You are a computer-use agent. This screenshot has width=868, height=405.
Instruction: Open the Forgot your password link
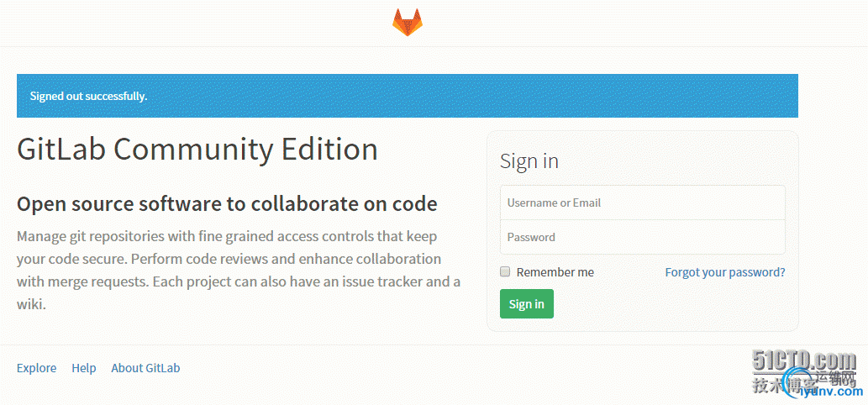pos(725,272)
